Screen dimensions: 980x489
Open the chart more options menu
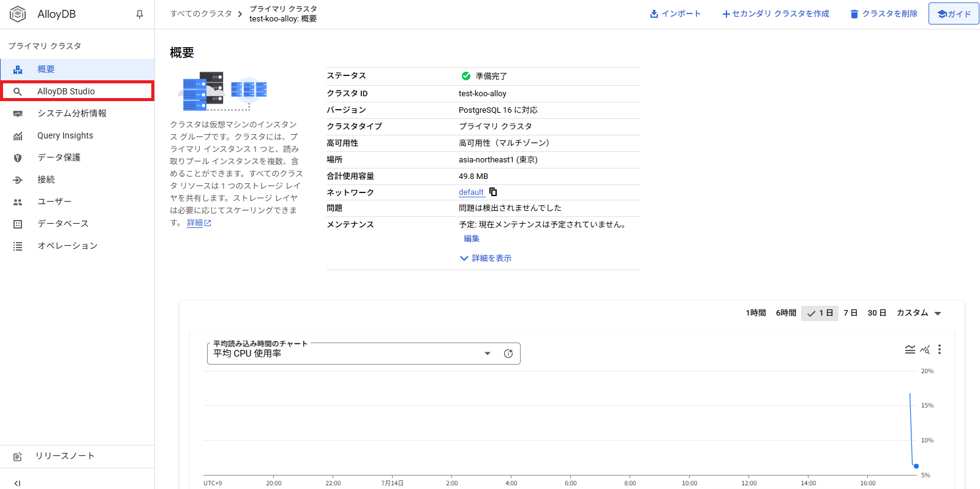tap(940, 349)
